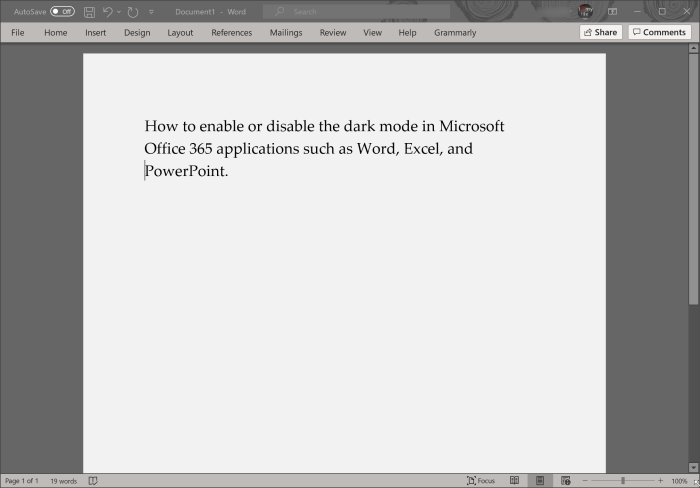Click the vertical scrollbar down arrow
The image size is (700, 488).
coord(693,467)
